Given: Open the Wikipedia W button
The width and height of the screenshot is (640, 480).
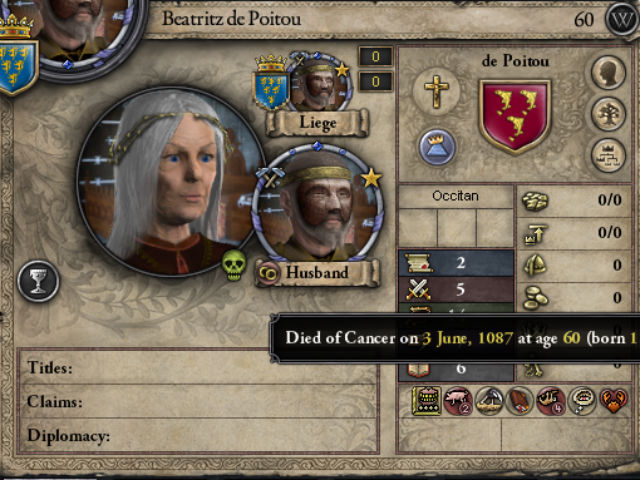Looking at the screenshot, I should 622,19.
